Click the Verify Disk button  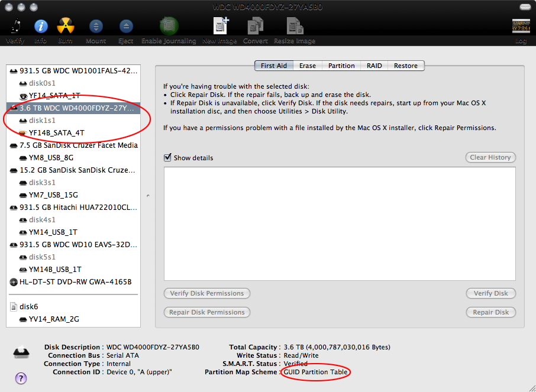pyautogui.click(x=490, y=293)
